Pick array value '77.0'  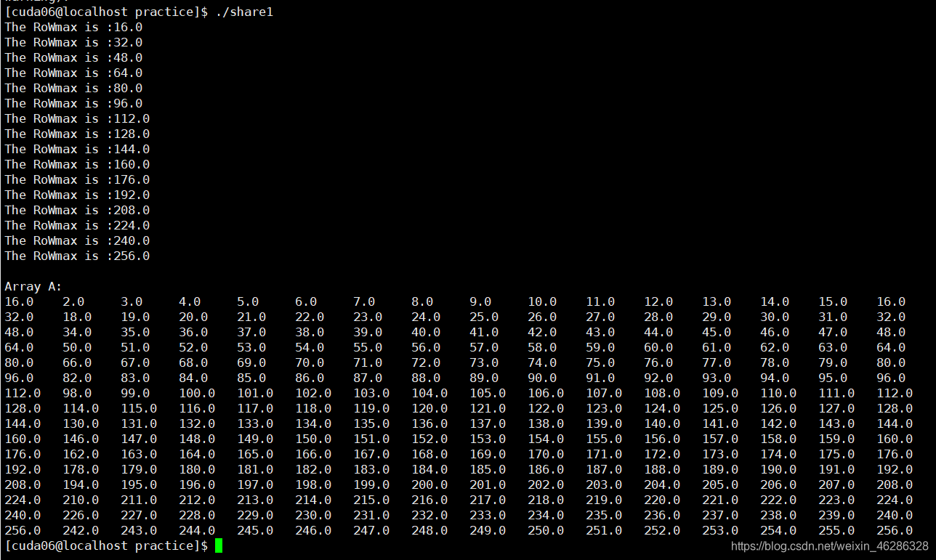(x=717, y=363)
